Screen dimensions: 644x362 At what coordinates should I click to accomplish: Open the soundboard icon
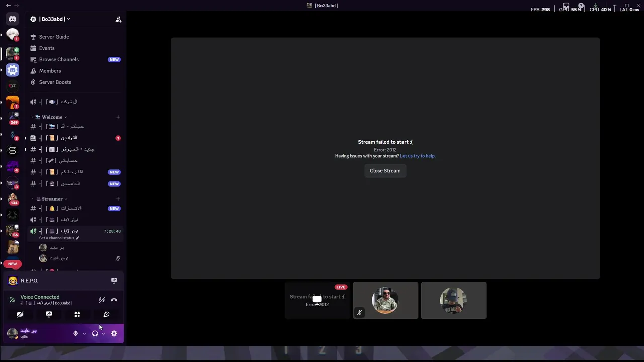coord(106,314)
